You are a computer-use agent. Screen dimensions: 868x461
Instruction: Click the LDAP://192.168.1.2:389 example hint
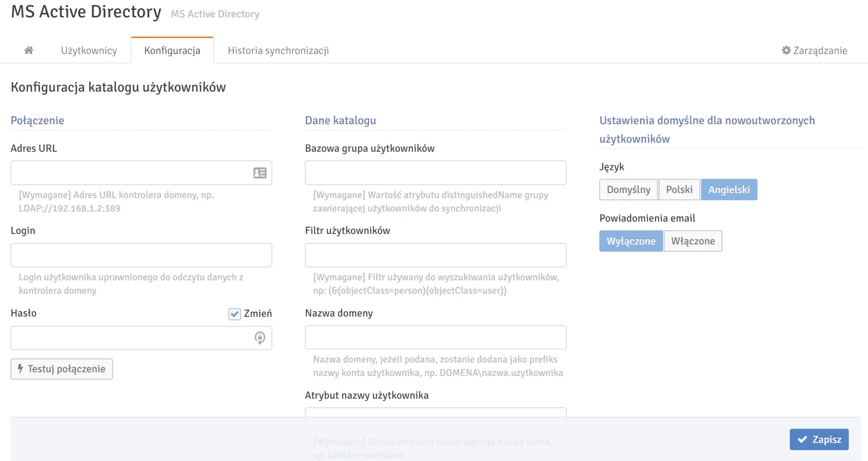tap(70, 208)
